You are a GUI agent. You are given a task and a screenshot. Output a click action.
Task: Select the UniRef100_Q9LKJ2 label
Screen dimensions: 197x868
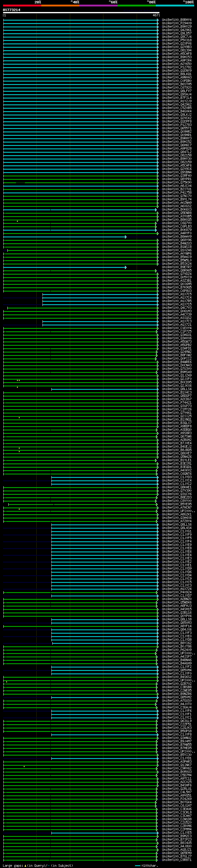pos(176,115)
